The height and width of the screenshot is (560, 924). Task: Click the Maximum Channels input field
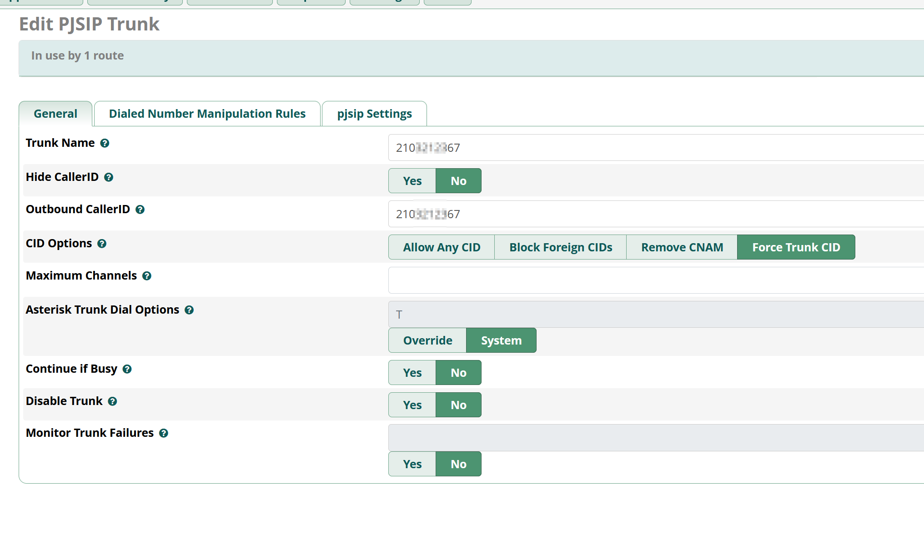click(x=655, y=280)
